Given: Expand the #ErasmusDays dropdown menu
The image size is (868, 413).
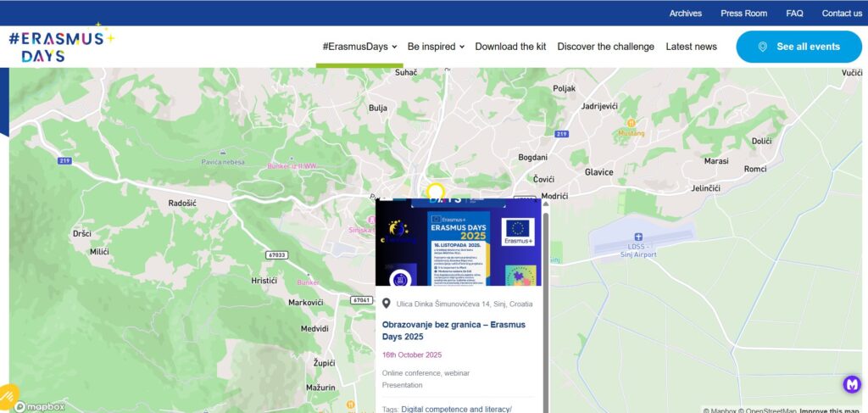Looking at the screenshot, I should tap(359, 47).
